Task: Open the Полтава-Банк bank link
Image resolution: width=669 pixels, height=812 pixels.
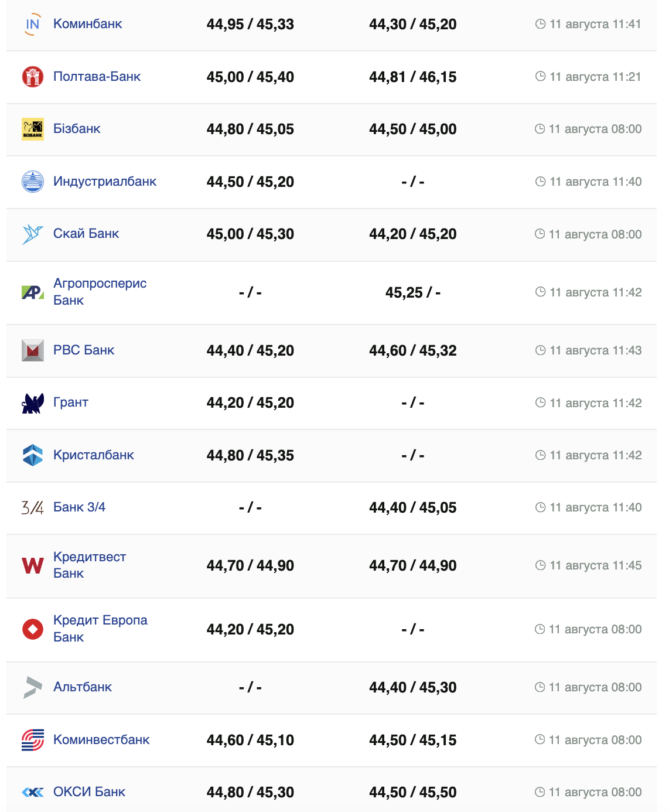Action: (x=97, y=77)
